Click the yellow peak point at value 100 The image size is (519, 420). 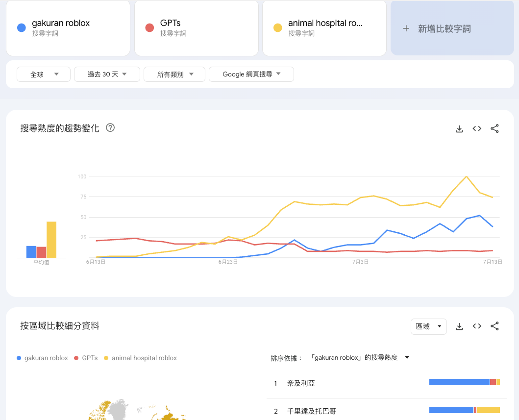coord(467,176)
